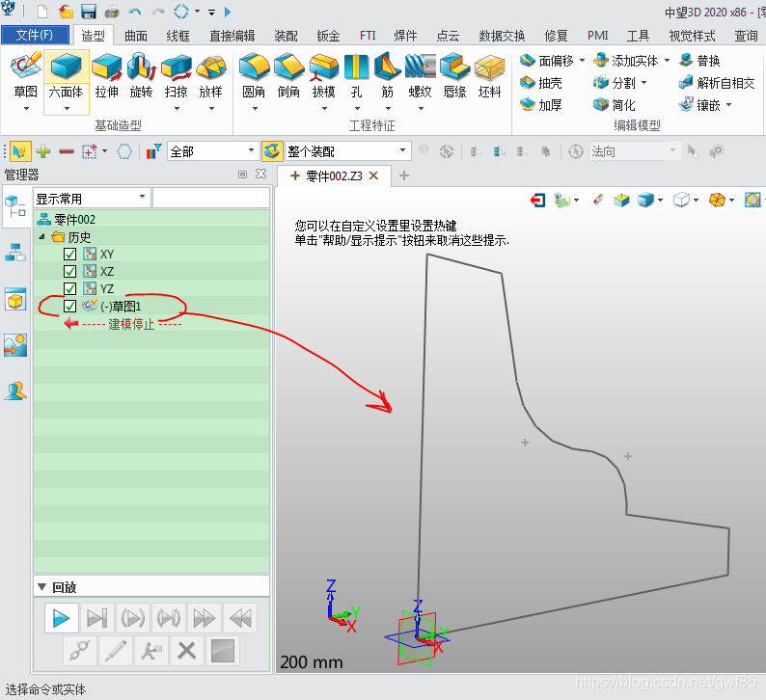Uncheck the XY plane checkbox
This screenshot has height=700, width=766.
tap(69, 255)
